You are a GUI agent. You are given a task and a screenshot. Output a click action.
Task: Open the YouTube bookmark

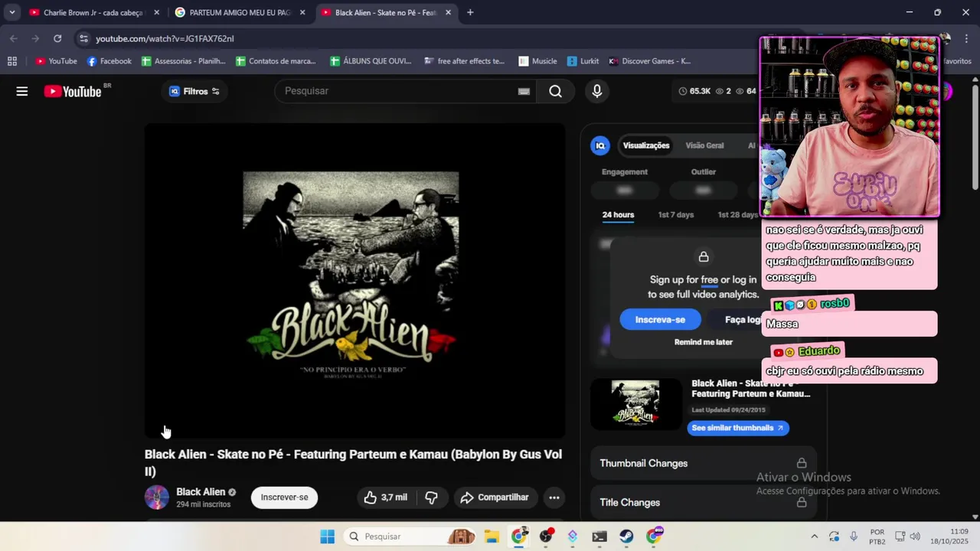tap(57, 61)
